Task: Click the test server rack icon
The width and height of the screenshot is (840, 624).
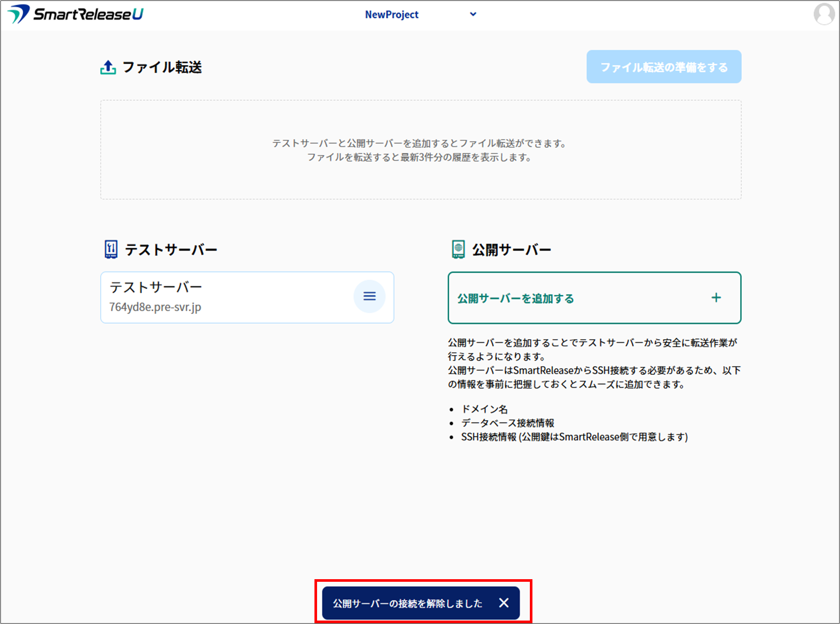Action: coord(111,250)
